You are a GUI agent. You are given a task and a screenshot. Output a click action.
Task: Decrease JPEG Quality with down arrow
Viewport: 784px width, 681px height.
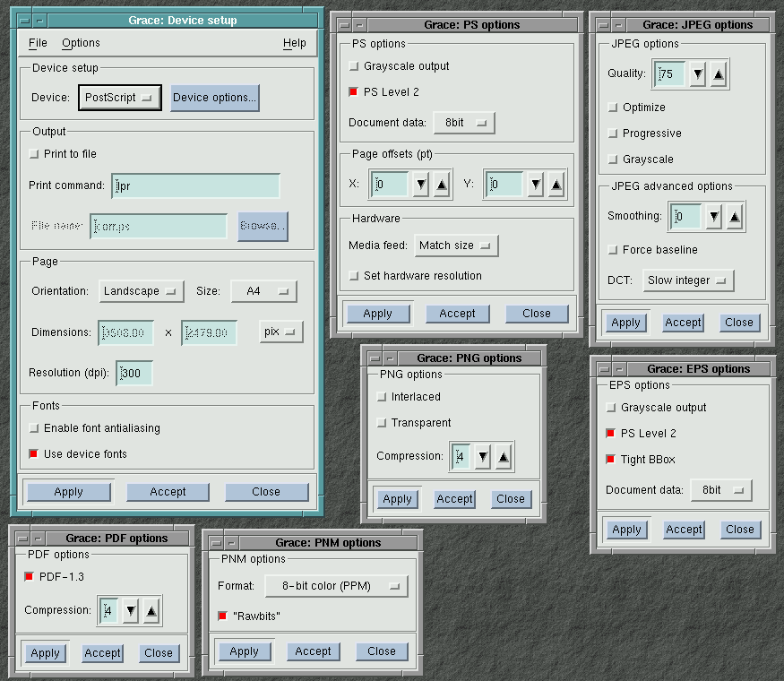[697, 74]
